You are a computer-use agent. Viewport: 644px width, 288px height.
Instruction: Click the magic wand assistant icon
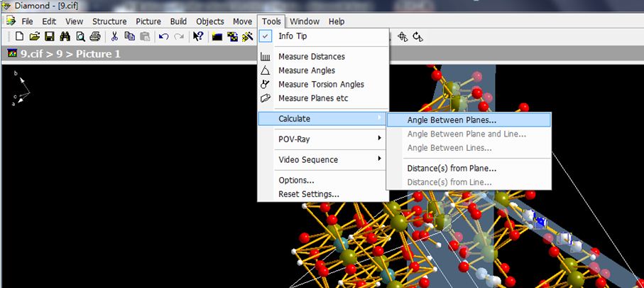pyautogui.click(x=248, y=36)
